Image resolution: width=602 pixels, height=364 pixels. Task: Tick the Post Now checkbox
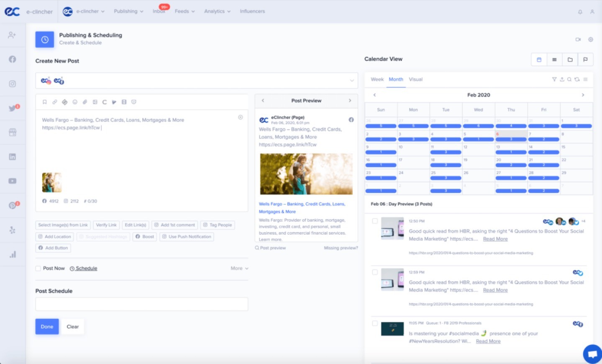[38, 269]
